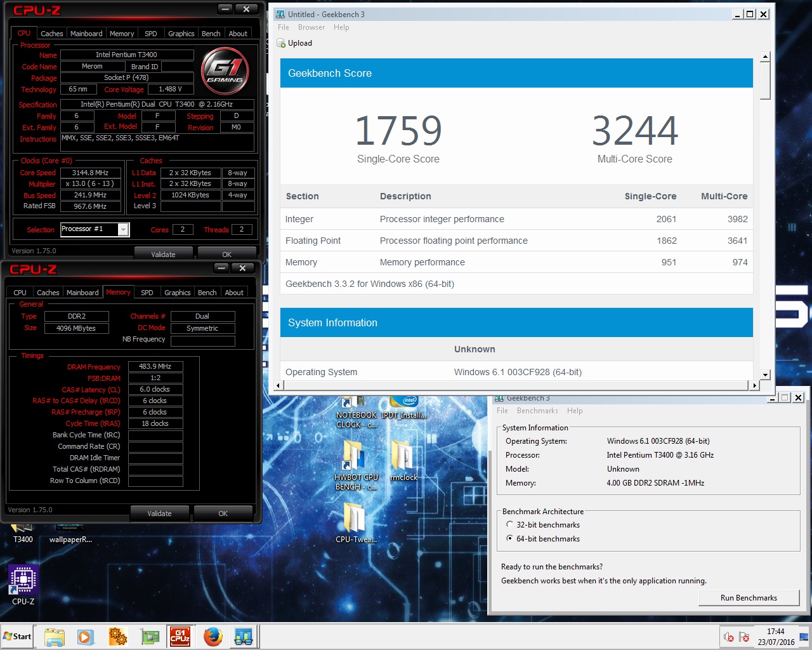The height and width of the screenshot is (650, 812).
Task: Switch to Graphics tab in top CPU-Z
Action: coord(181,34)
